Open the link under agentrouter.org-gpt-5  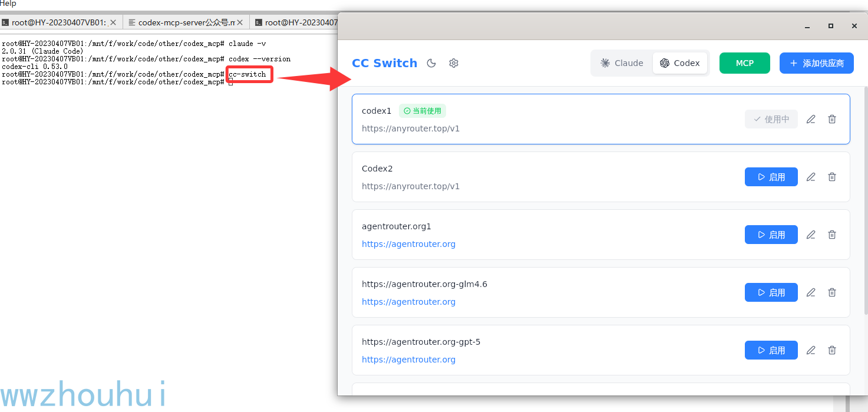coord(408,360)
